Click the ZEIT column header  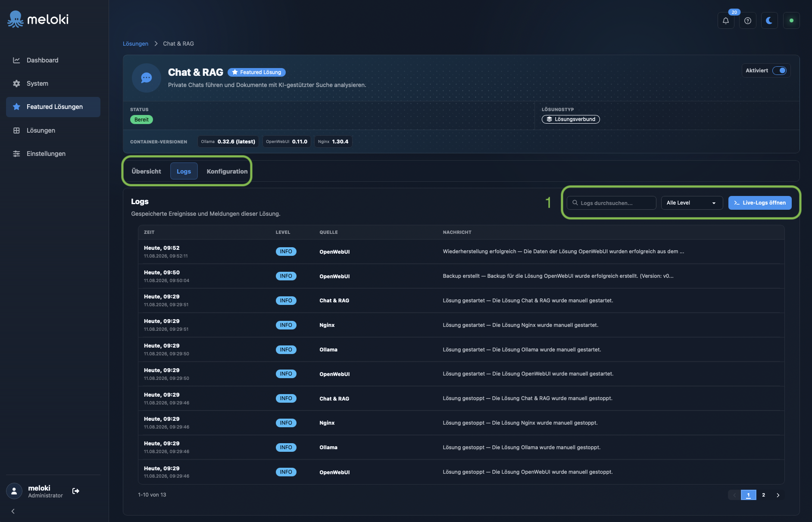pyautogui.click(x=149, y=233)
